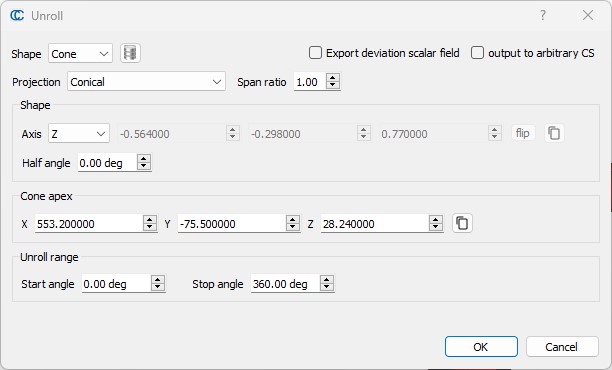The image size is (612, 370).
Task: Confirm with the OK button
Action: click(481, 347)
